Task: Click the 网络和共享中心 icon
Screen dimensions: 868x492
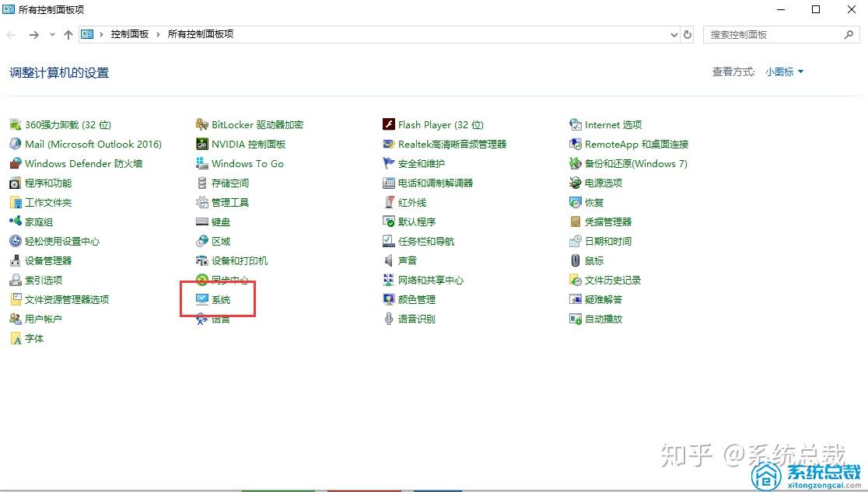Action: coord(389,280)
